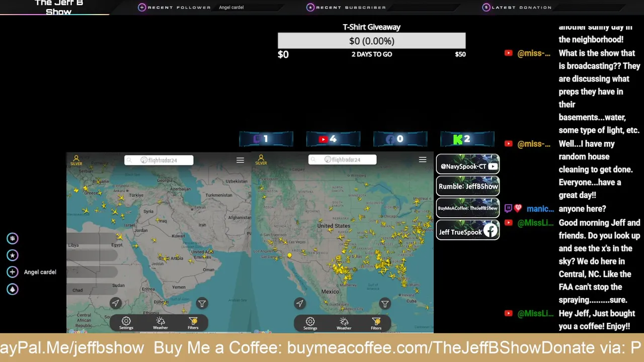Open Filters in the right flightradar24 toolbar
Screen dimensions: 644x362
tap(376, 323)
